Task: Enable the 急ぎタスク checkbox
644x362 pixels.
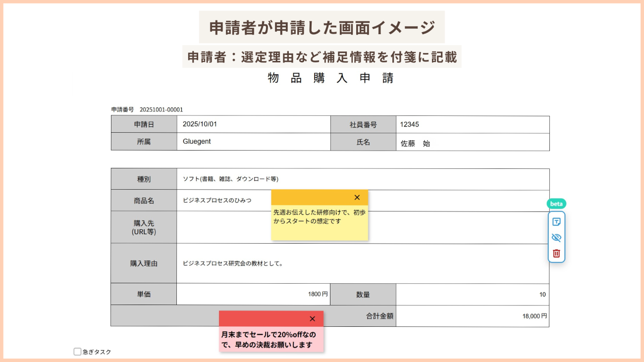Action: coord(77,352)
